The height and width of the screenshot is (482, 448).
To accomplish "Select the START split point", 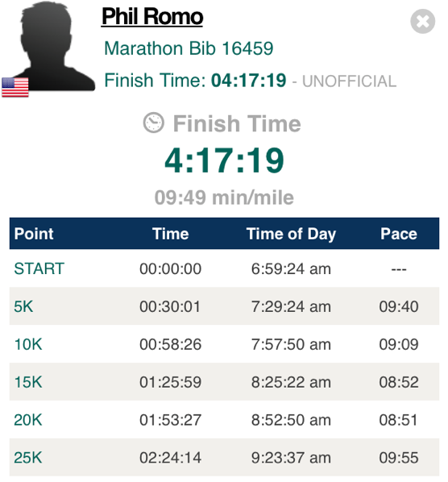I will pyautogui.click(x=39, y=268).
